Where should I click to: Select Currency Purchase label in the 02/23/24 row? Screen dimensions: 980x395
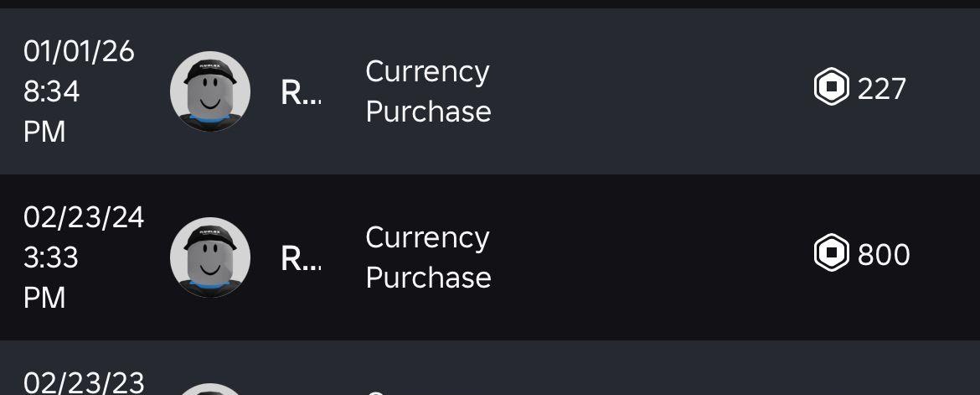point(428,257)
